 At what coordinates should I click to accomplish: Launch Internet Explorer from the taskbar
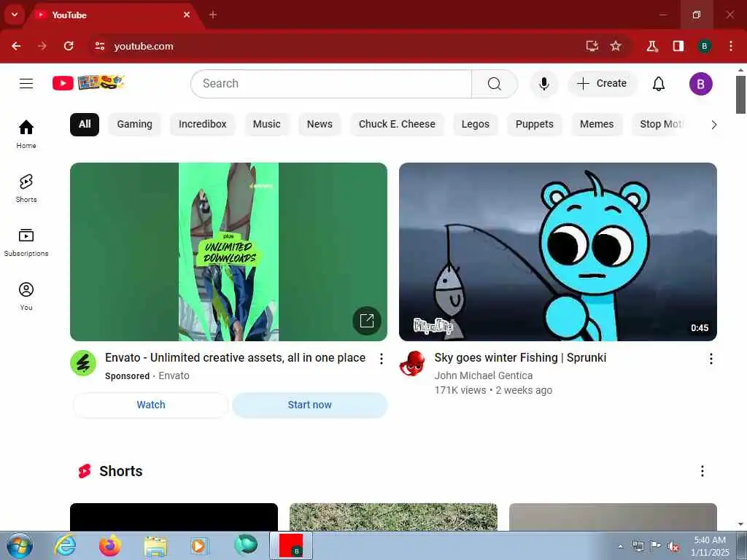coord(64,546)
